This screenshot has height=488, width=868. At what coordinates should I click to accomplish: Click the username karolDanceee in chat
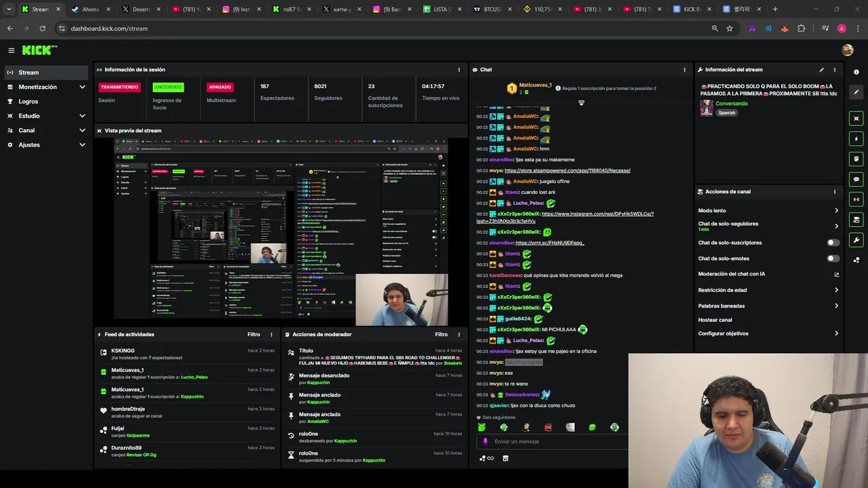click(505, 275)
